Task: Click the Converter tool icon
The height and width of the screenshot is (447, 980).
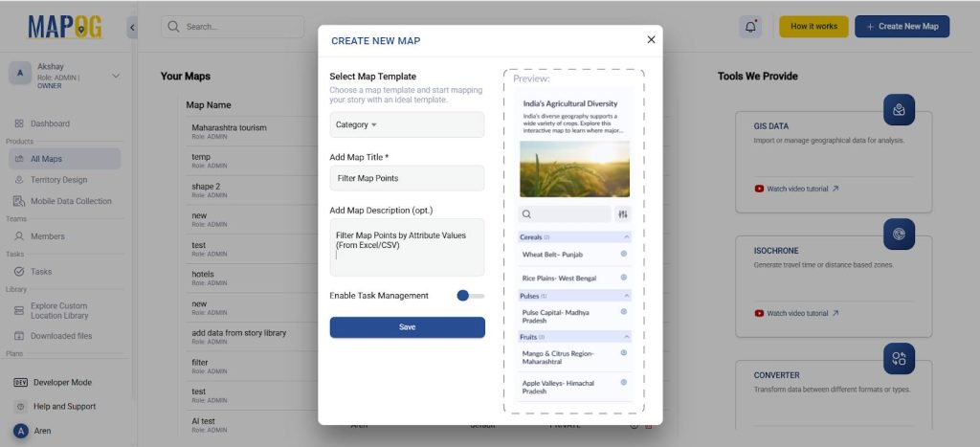Action: coord(899,359)
